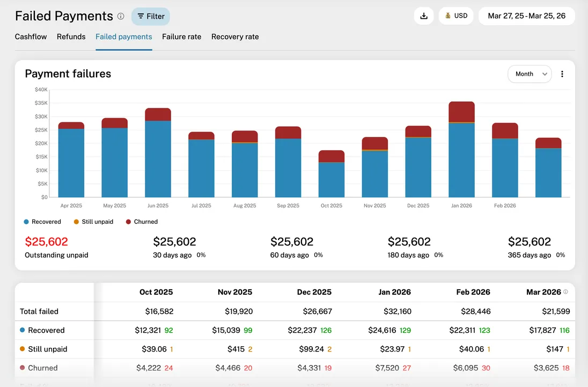Open the three-dot chart options menu
Screen dimensions: 588x387
[x=562, y=74]
